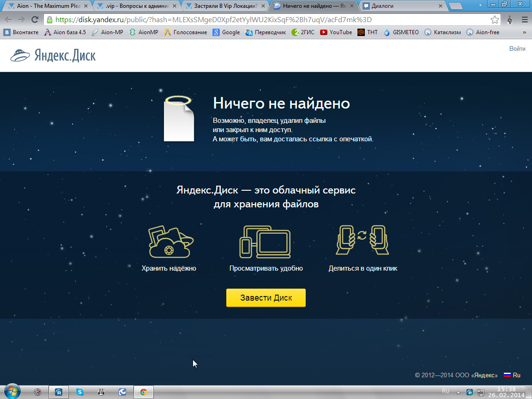Click the browser back arrow

click(x=8, y=20)
